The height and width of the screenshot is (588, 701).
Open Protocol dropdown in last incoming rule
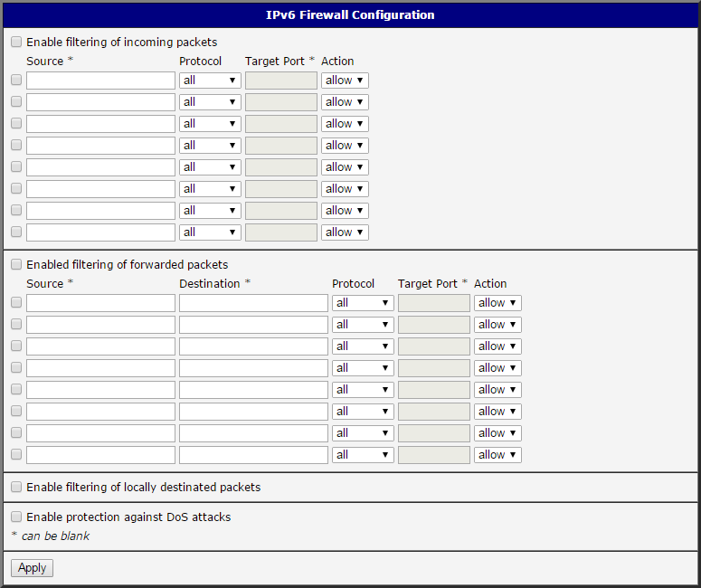pyautogui.click(x=210, y=232)
